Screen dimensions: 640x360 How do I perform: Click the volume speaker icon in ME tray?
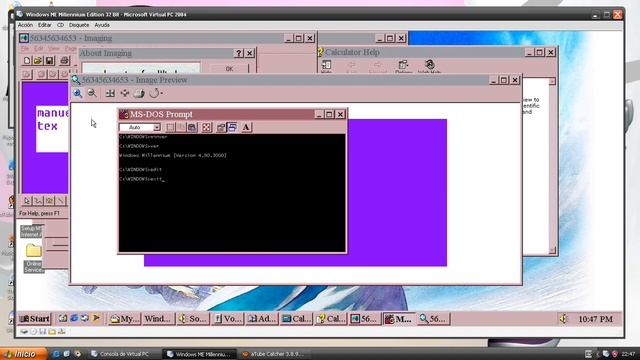[563, 319]
